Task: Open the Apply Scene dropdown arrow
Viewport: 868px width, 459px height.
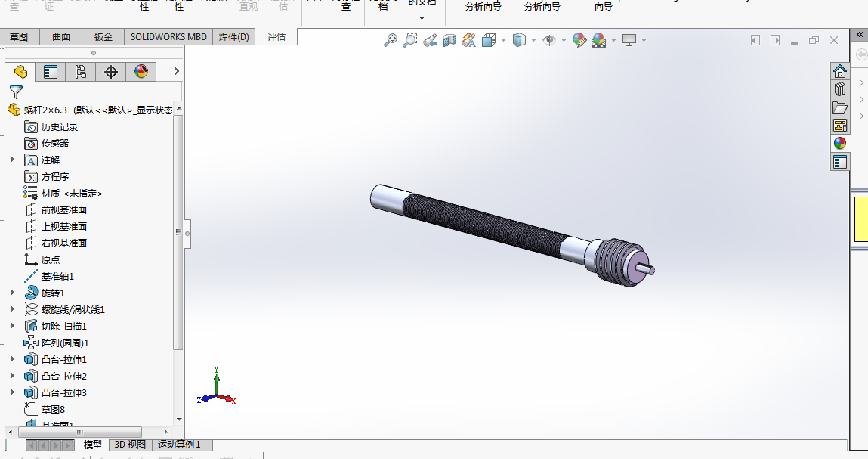Action: click(x=613, y=41)
